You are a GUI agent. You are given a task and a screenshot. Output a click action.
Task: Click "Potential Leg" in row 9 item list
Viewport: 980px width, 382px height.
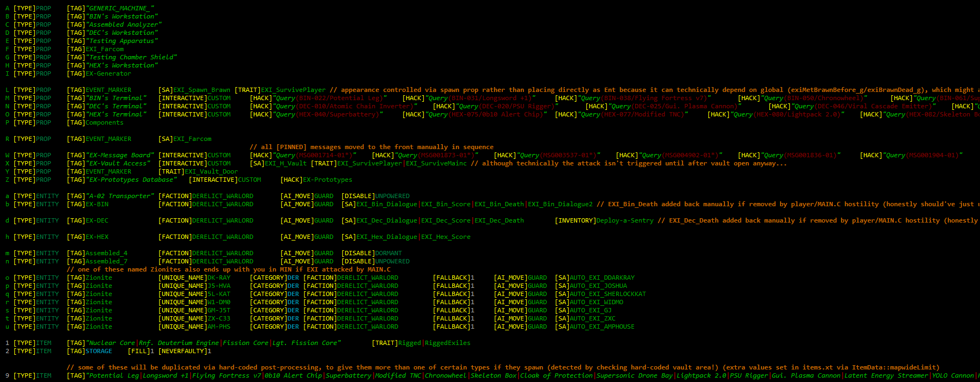coord(114,375)
